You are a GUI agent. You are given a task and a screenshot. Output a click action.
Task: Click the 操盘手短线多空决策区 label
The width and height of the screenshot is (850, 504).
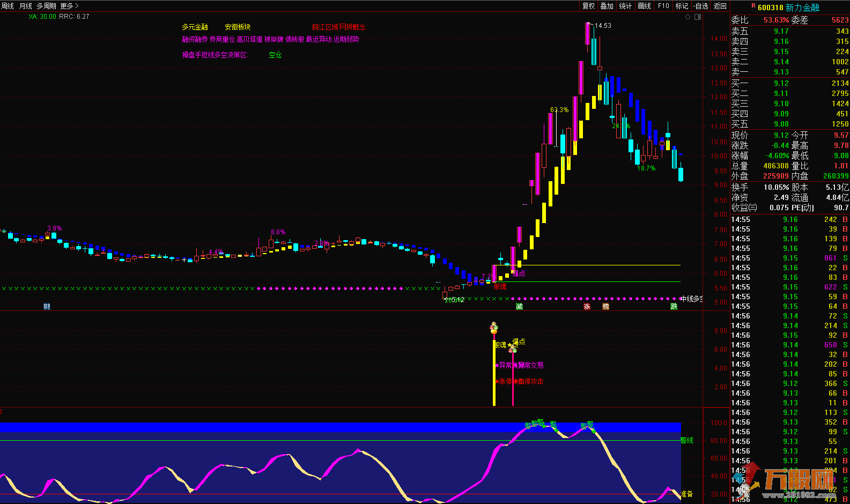[215, 55]
